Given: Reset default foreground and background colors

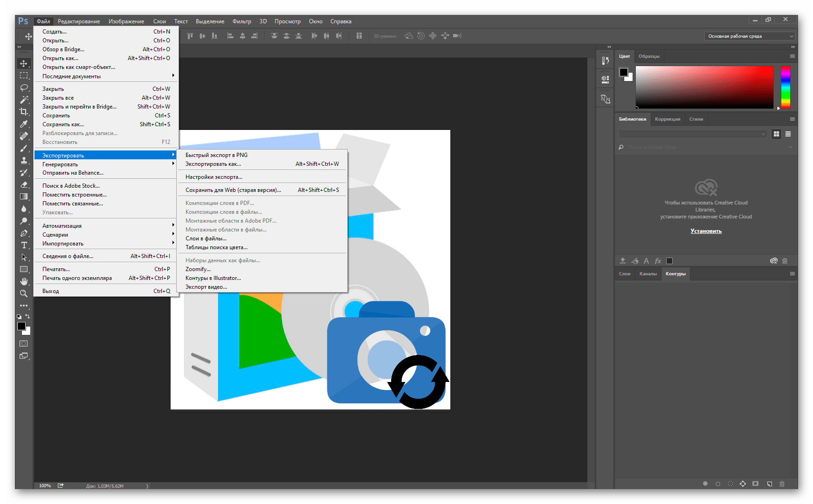Looking at the screenshot, I should (19, 317).
